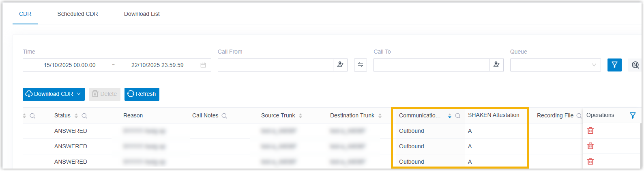The width and height of the screenshot is (644, 171).
Task: Sort by Source Trunk column
Action: [x=301, y=116]
